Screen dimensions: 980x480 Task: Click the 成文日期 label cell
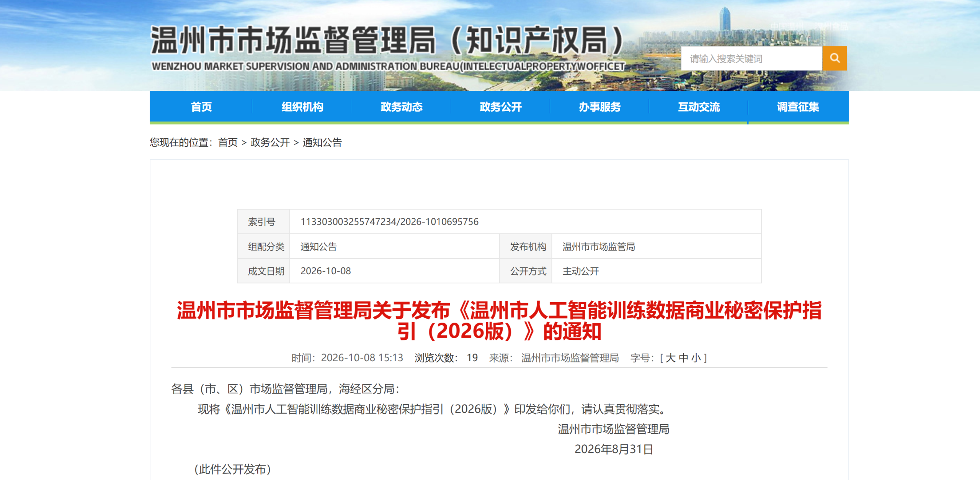(263, 271)
